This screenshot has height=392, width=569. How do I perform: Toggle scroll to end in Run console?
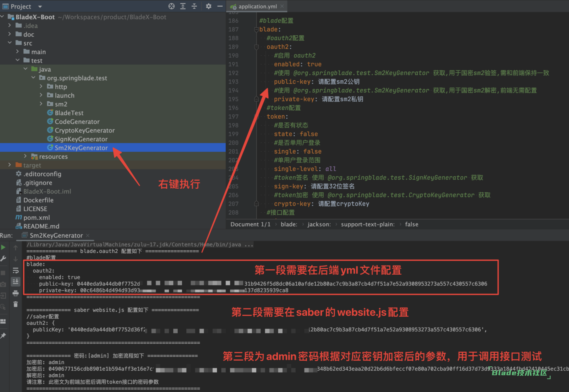[x=16, y=281]
